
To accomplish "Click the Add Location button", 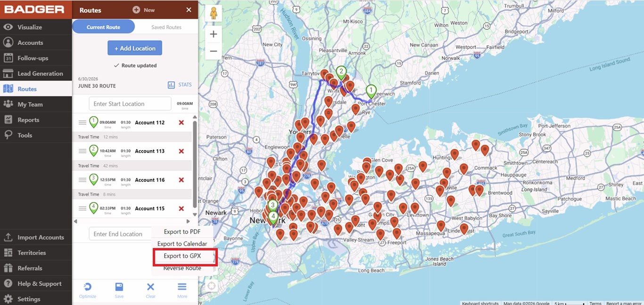I will [135, 48].
